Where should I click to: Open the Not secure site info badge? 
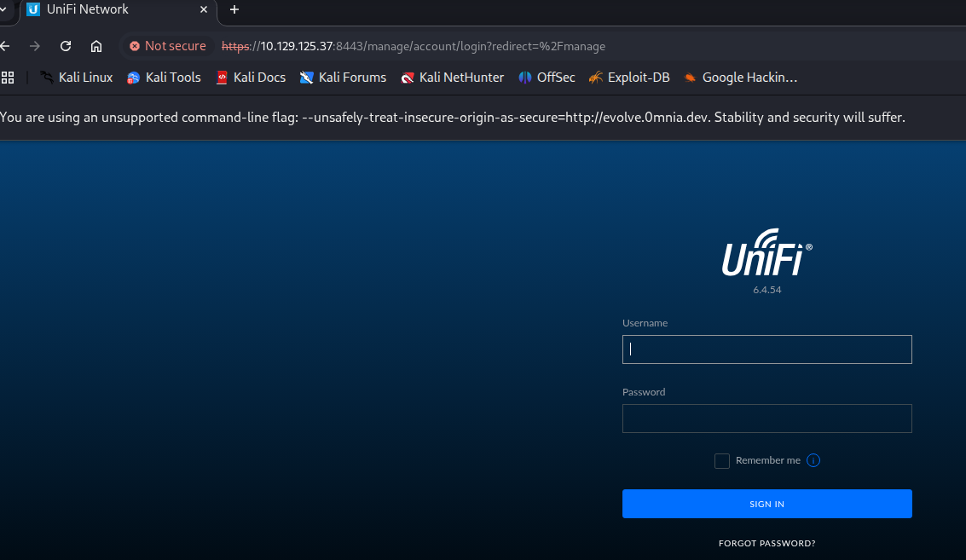coord(168,46)
